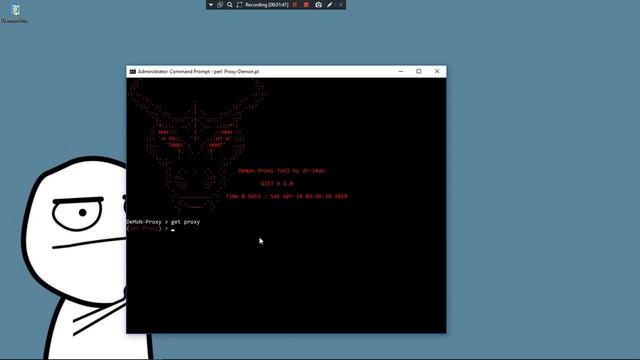Image resolution: width=640 pixels, height=360 pixels.
Task: Click the region select icon in recording toolbar
Action: (240, 5)
